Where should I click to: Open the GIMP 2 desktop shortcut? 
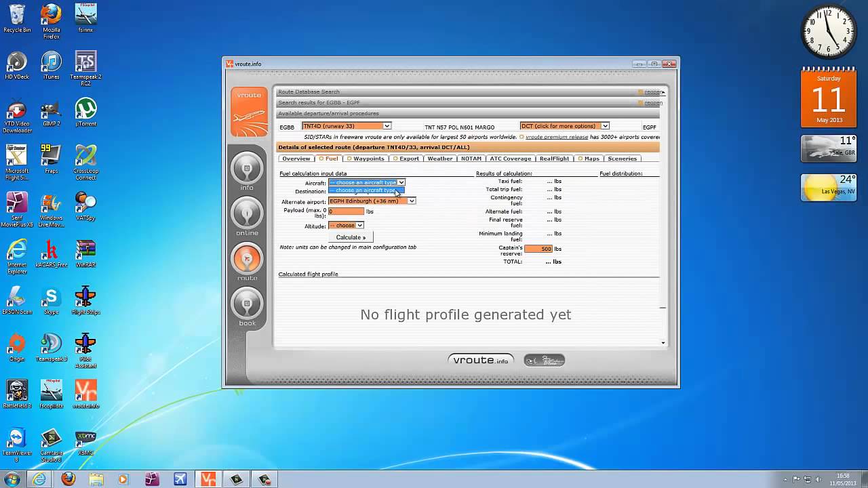[x=51, y=113]
